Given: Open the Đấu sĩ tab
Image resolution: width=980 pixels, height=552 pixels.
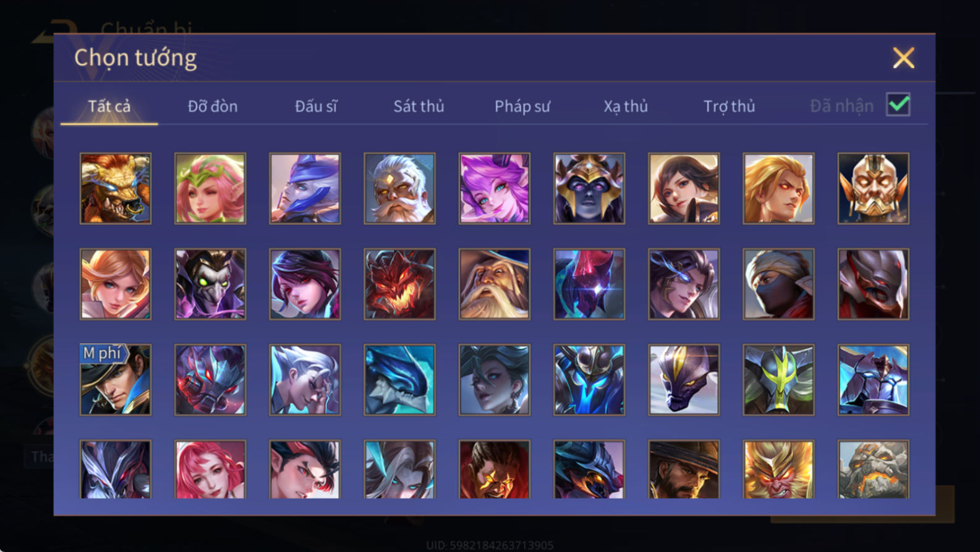Looking at the screenshot, I should [x=316, y=106].
